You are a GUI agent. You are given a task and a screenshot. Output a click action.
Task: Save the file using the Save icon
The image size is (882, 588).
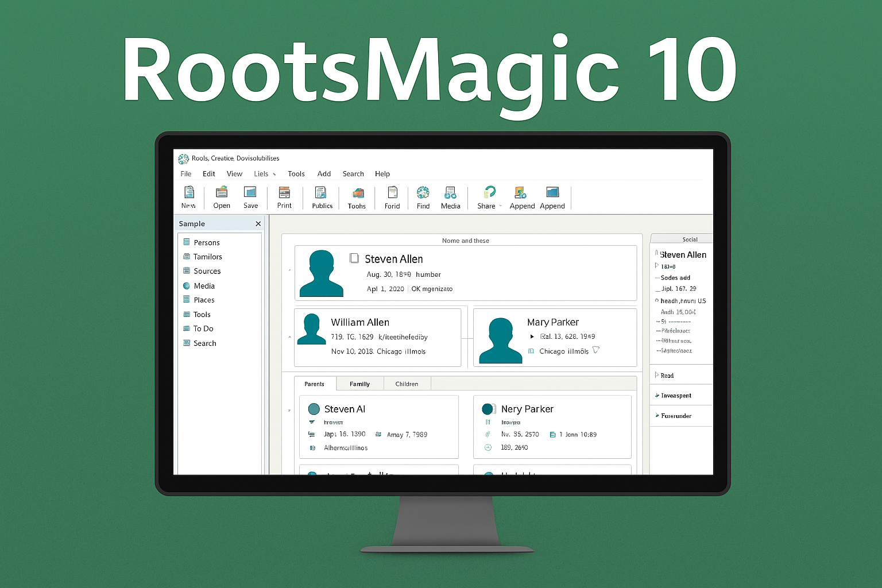click(x=250, y=198)
